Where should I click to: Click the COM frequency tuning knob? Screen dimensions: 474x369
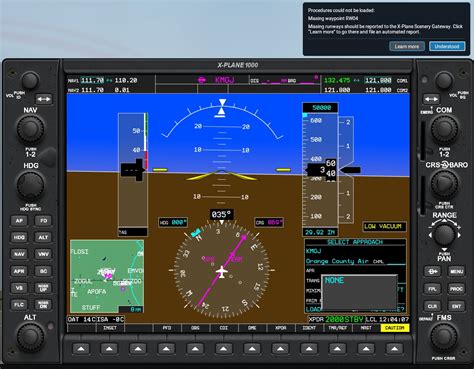click(x=444, y=129)
